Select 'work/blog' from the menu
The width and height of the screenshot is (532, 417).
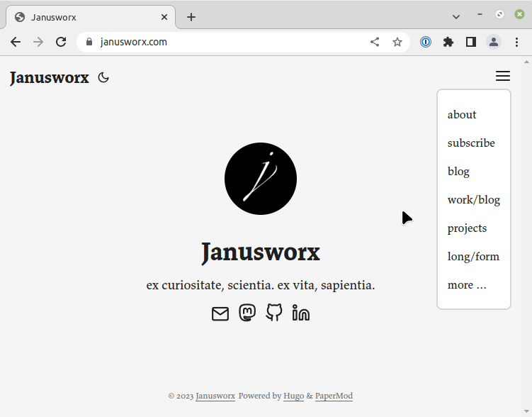474,200
